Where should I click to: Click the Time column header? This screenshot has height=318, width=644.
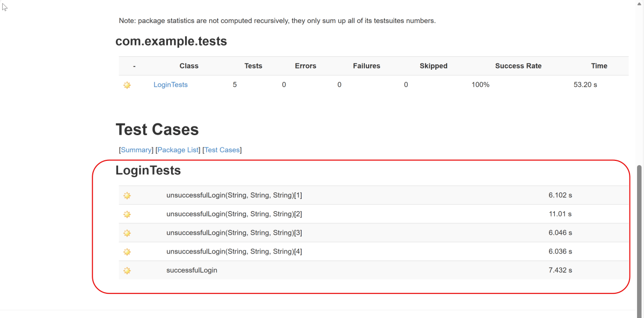(x=599, y=66)
